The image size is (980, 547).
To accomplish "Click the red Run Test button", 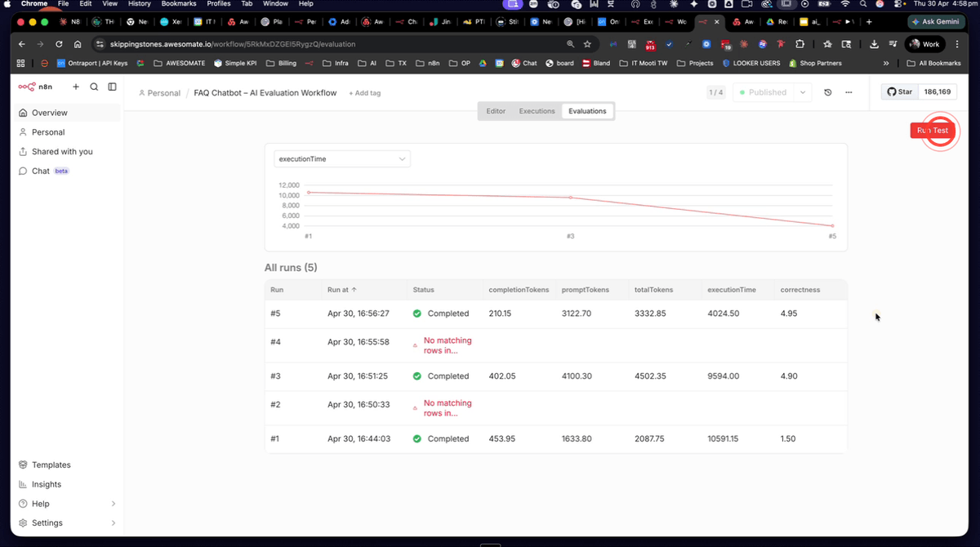I will pyautogui.click(x=933, y=130).
